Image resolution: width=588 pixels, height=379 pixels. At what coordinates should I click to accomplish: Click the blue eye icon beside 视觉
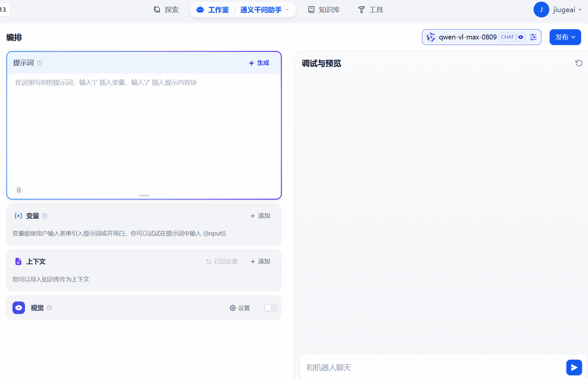tap(18, 308)
